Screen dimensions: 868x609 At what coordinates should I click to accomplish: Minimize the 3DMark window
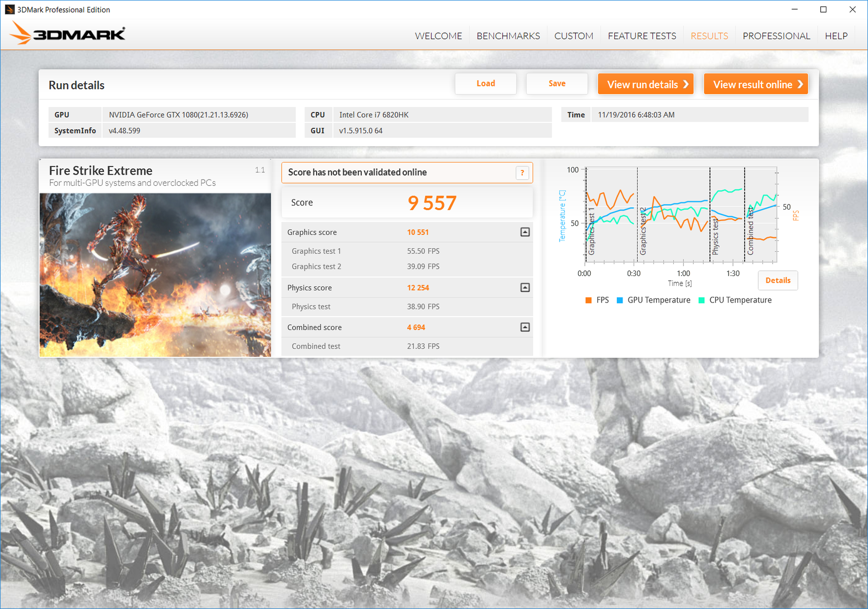794,10
